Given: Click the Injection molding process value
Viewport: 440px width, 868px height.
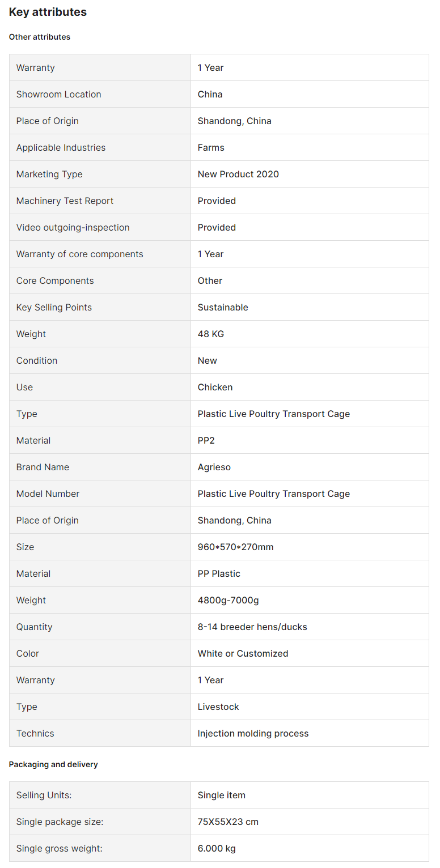Looking at the screenshot, I should 253,733.
